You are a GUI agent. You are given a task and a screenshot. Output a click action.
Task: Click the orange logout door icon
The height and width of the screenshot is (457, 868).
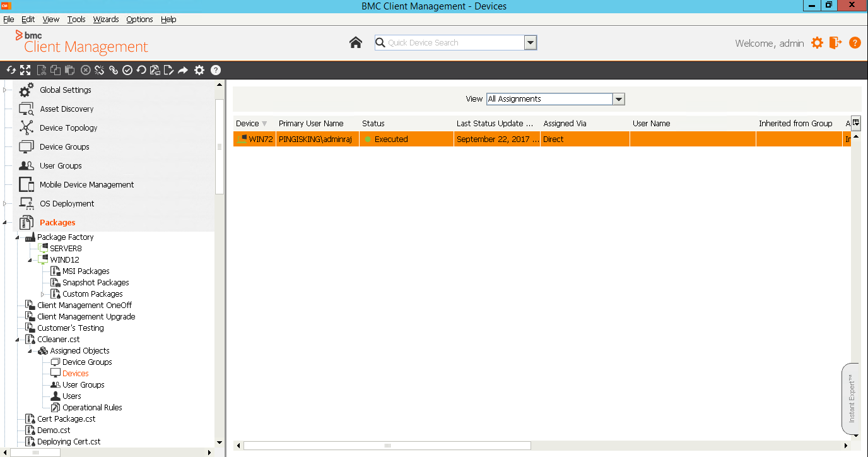tap(836, 43)
